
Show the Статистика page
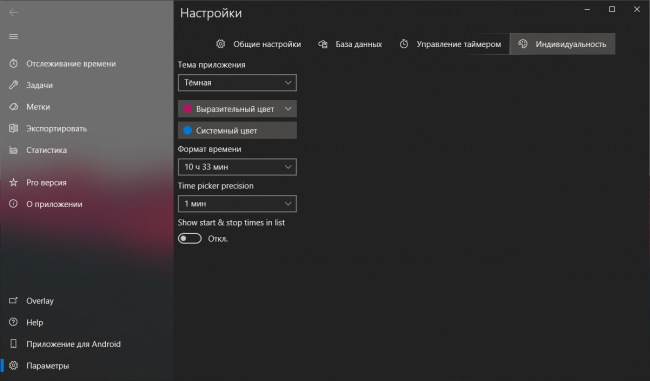click(x=87, y=150)
